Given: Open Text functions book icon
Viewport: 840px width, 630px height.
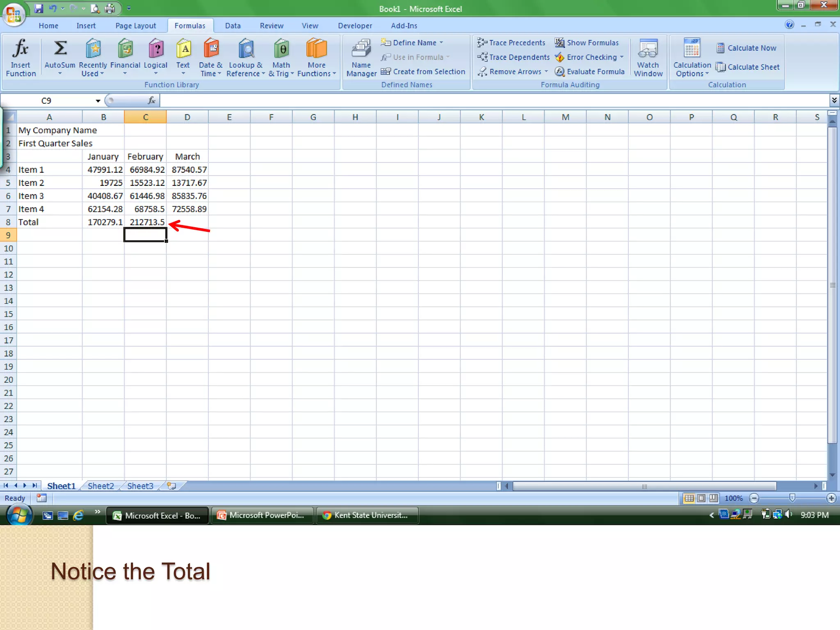Looking at the screenshot, I should pyautogui.click(x=183, y=49).
